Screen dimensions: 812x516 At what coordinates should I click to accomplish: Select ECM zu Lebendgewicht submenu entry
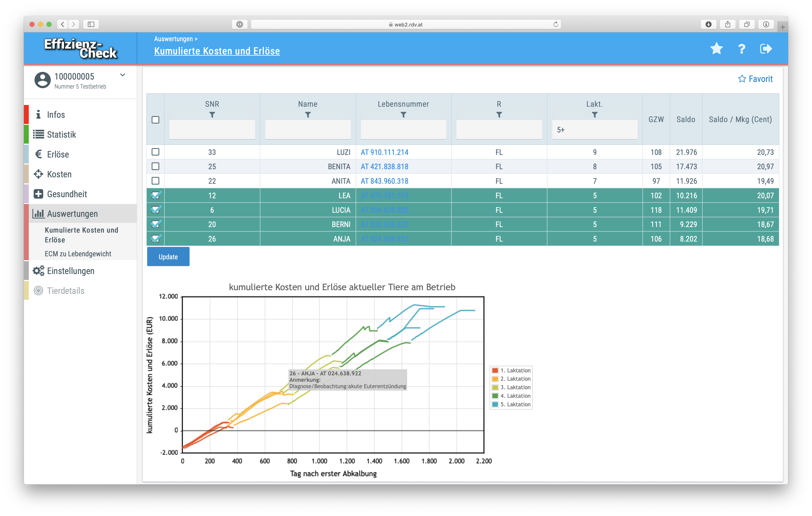click(x=78, y=254)
